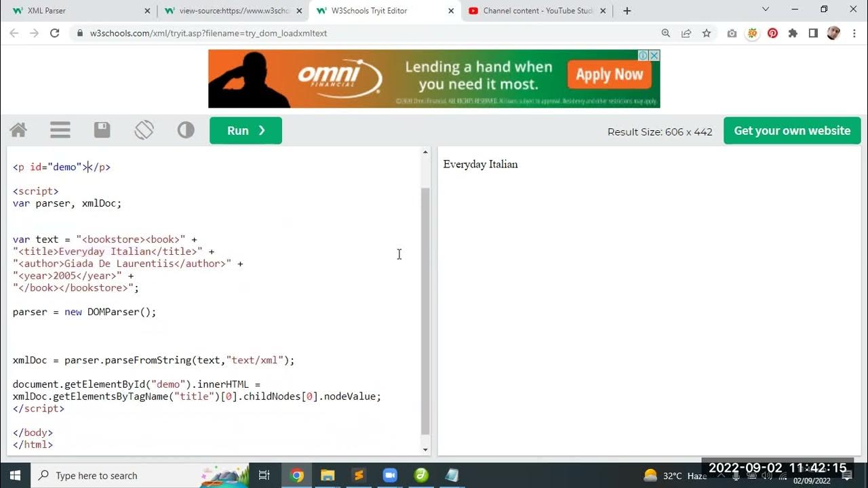
Task: Open the SQ extension icon
Action: click(x=752, y=33)
